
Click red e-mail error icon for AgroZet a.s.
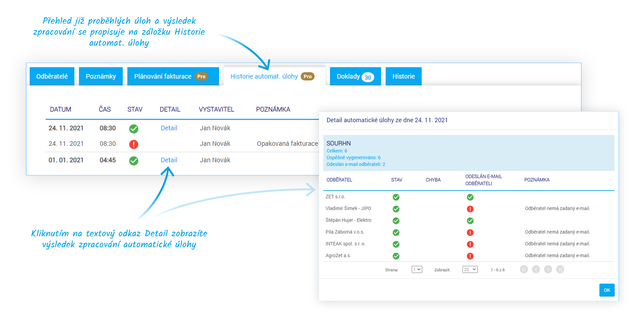point(470,256)
